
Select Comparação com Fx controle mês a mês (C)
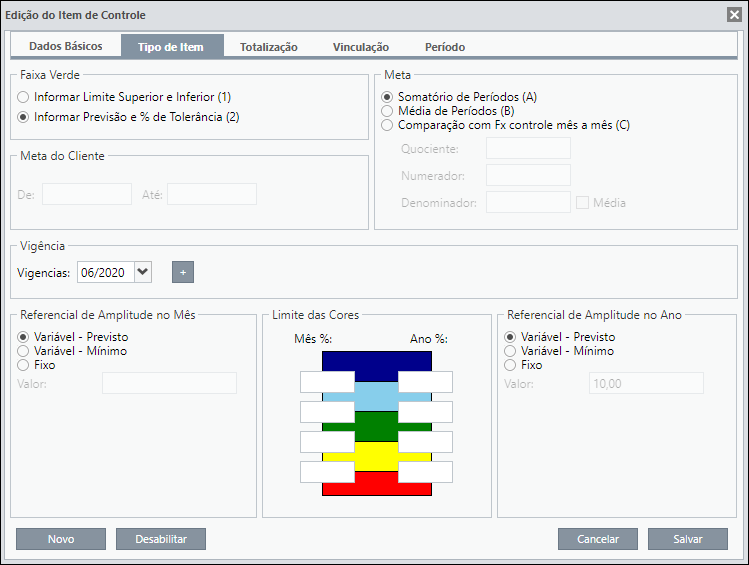[x=505, y=125]
